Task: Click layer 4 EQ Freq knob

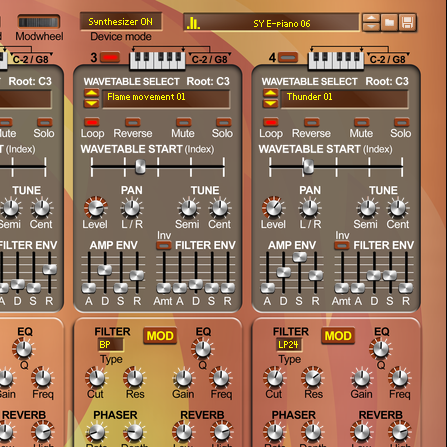Action: pyautogui.click(x=399, y=378)
